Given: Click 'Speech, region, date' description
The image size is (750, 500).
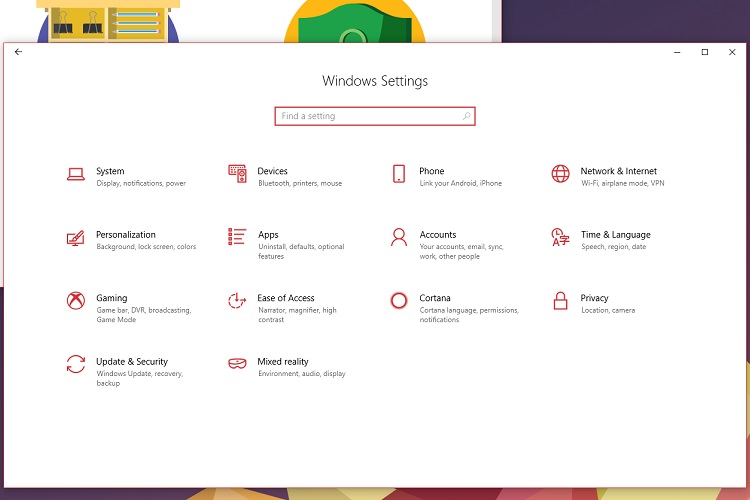Looking at the screenshot, I should [x=613, y=246].
